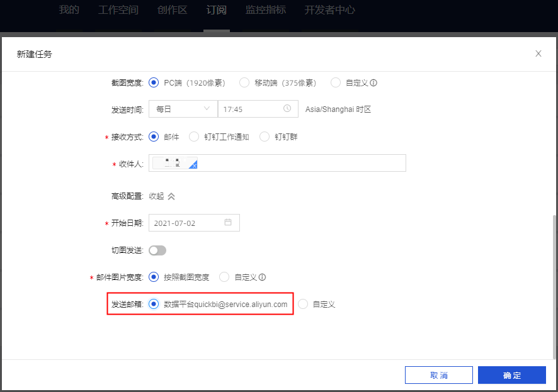Image resolution: width=558 pixels, height=392 pixels.
Task: Choose 自定义 for 邮件图片宽度
Action: tap(224, 277)
